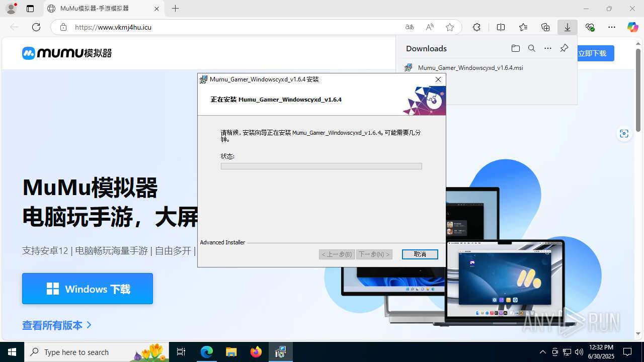Open the Collections icon
644x362 pixels.
click(545, 27)
